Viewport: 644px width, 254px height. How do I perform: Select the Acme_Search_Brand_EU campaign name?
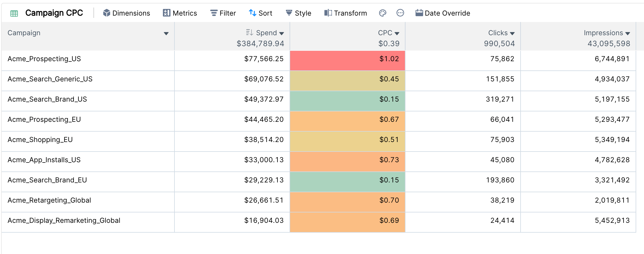tap(47, 180)
